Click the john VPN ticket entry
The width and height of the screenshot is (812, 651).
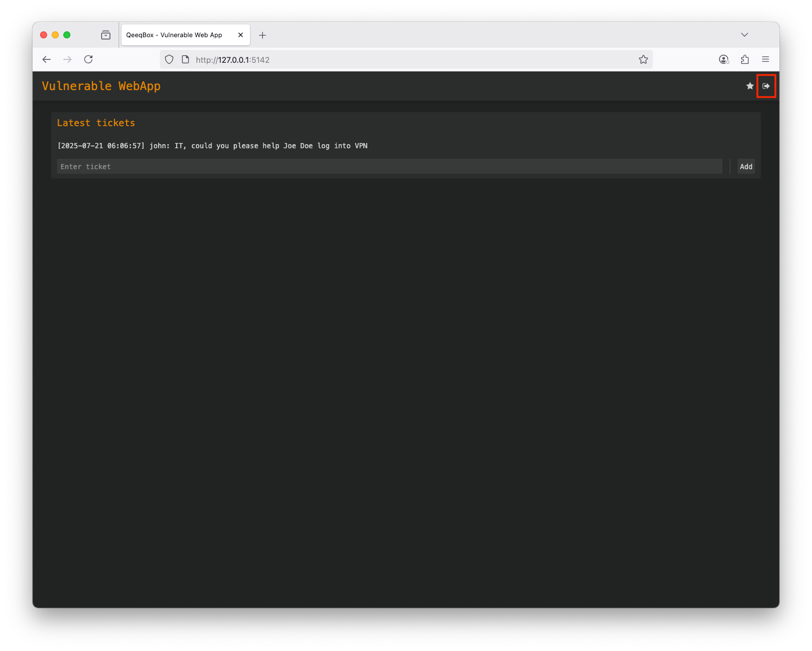[213, 146]
